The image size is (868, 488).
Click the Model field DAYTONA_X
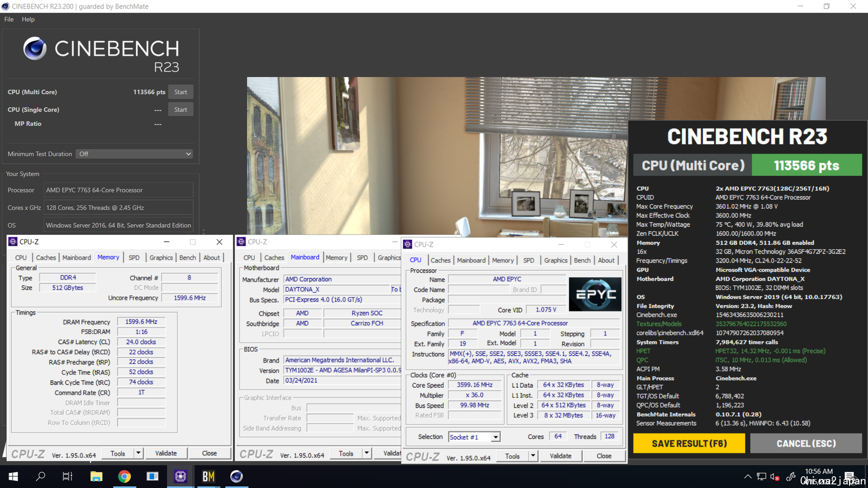tap(337, 290)
